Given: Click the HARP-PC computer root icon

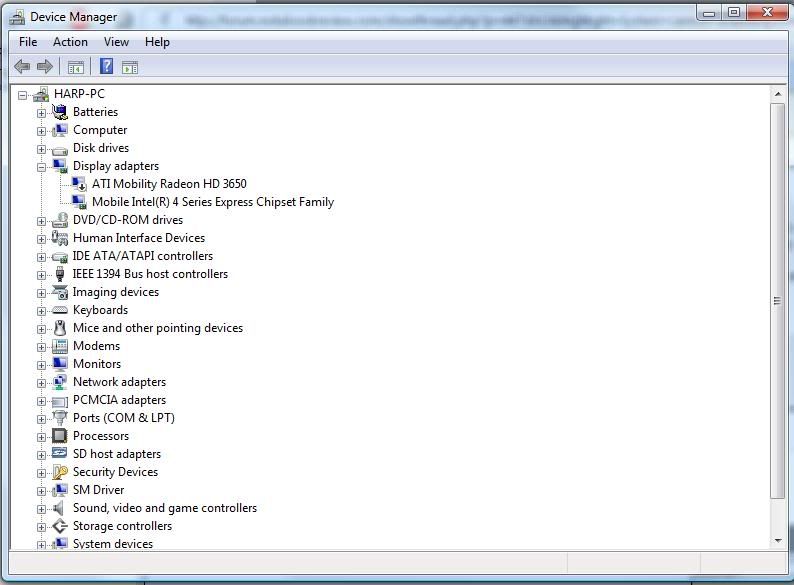Looking at the screenshot, I should (41, 94).
